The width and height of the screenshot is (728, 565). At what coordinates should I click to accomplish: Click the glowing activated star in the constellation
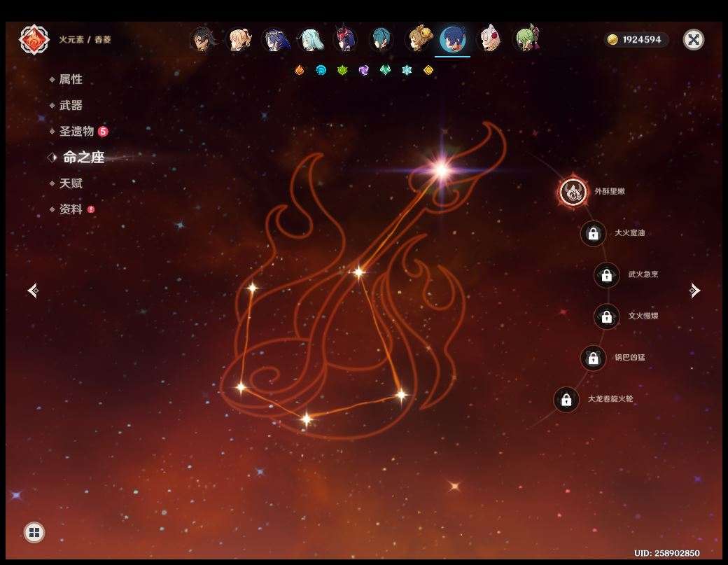pos(442,169)
